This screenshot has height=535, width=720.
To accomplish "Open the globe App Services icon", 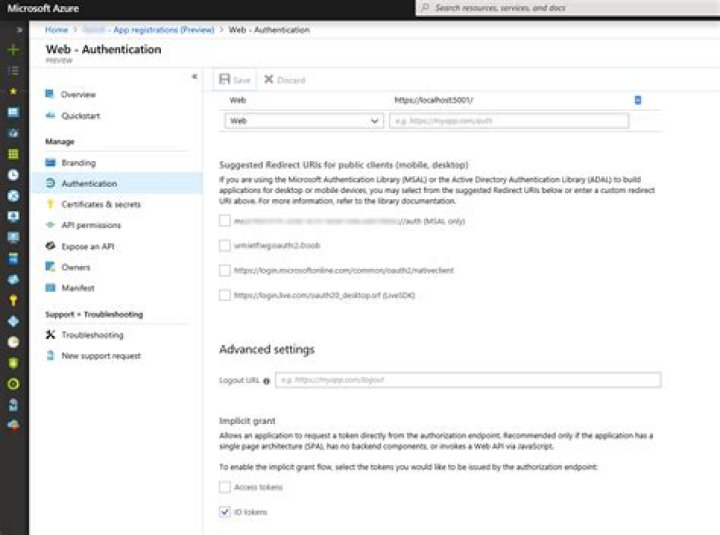I will click(x=13, y=196).
